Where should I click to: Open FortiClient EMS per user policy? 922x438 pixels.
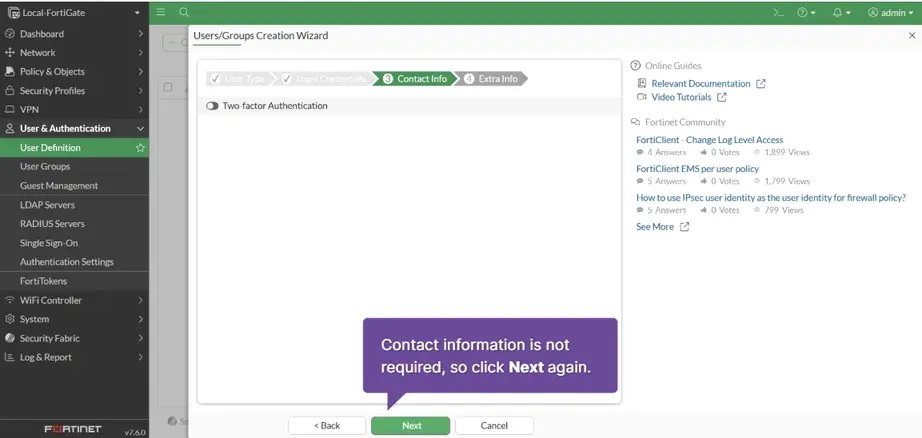click(697, 169)
